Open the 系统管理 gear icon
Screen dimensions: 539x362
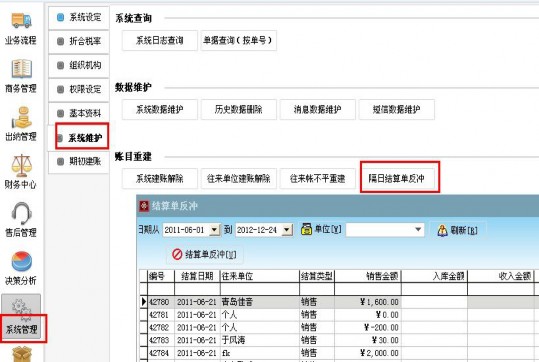click(21, 309)
